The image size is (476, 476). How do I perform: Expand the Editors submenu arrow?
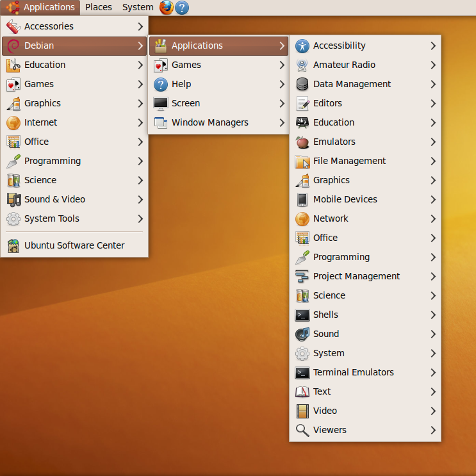tap(433, 104)
